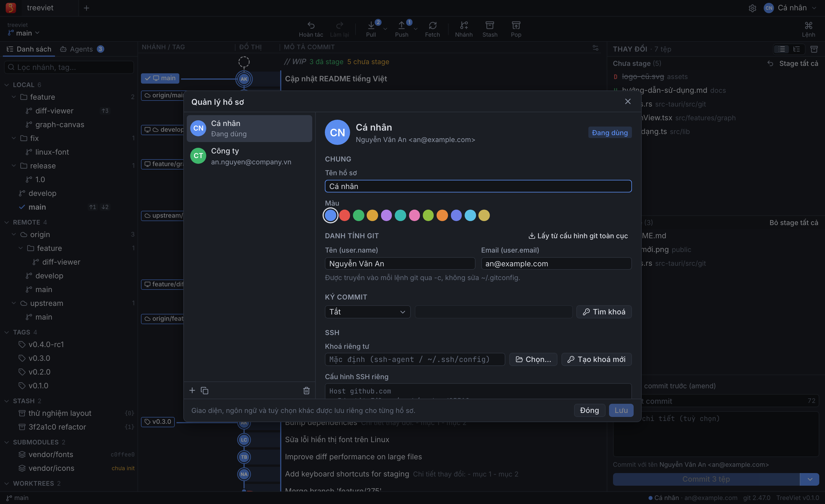
Task: Switch to the Danh sách tab
Action: (x=29, y=49)
